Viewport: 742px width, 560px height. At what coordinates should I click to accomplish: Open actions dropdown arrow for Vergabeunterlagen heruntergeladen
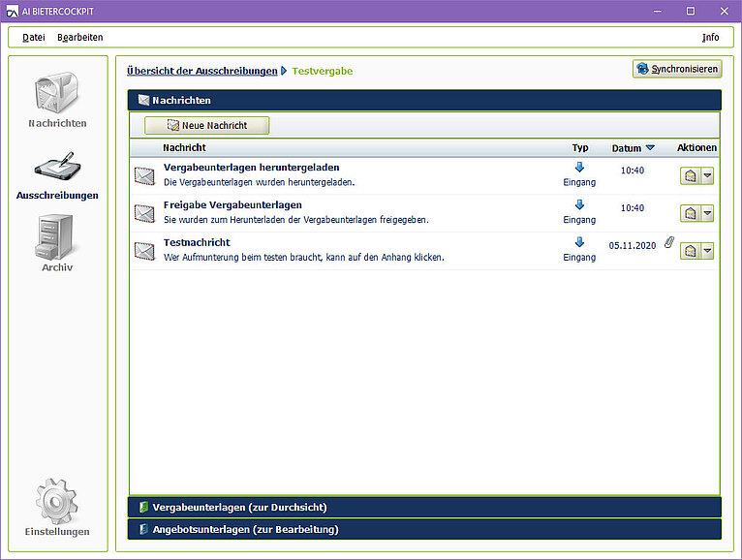[708, 175]
